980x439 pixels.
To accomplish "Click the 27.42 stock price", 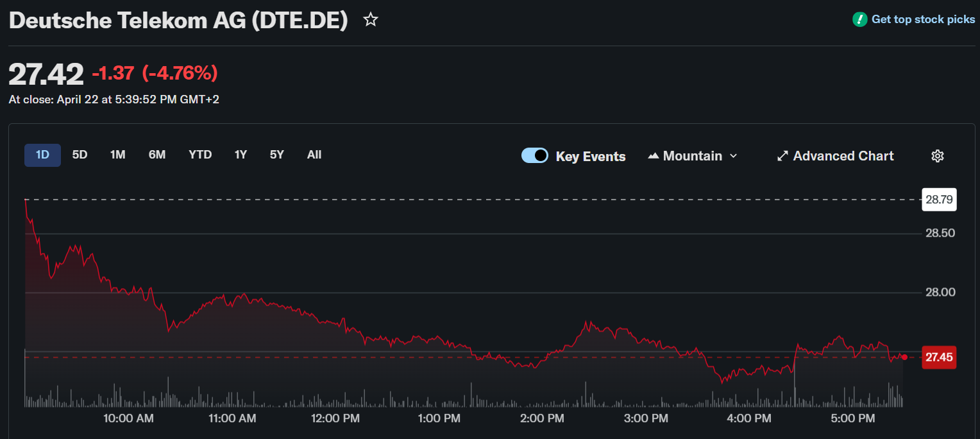I will (x=46, y=74).
